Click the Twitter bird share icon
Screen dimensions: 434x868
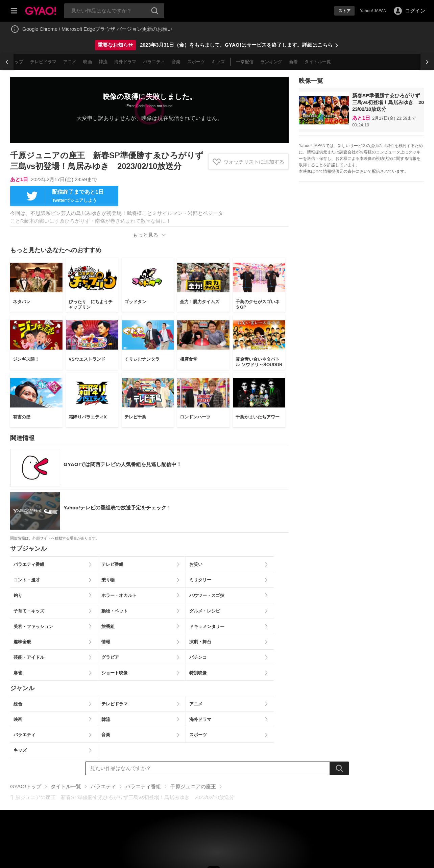click(x=32, y=196)
